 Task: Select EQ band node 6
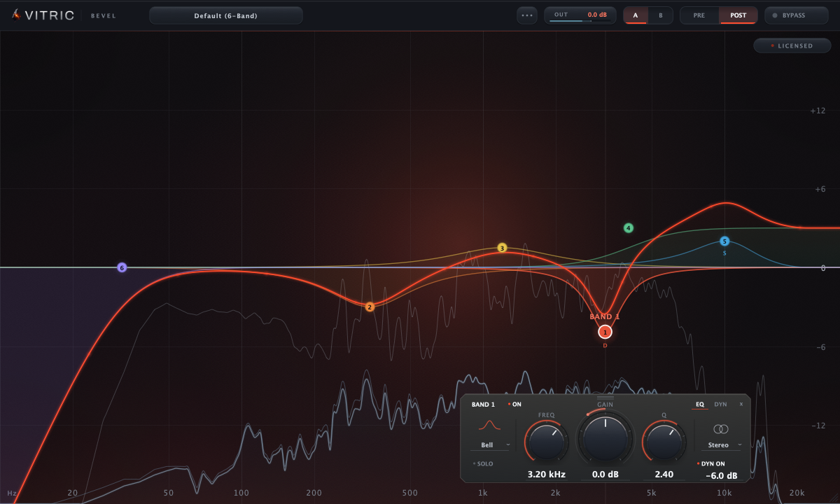[122, 267]
